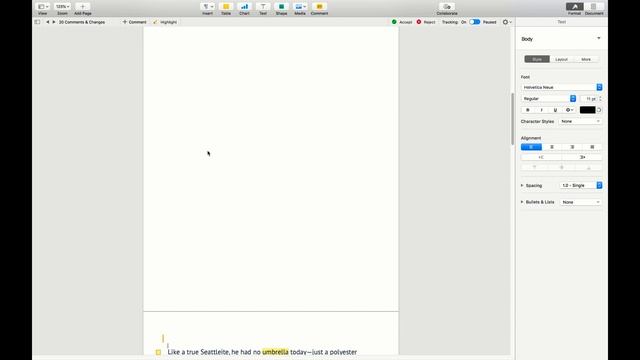Select the Text inspector tab header
This screenshot has width=640, height=360.
562,22
